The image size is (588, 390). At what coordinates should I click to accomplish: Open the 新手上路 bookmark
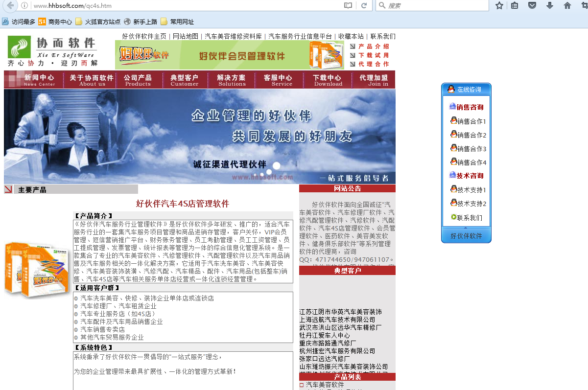141,22
